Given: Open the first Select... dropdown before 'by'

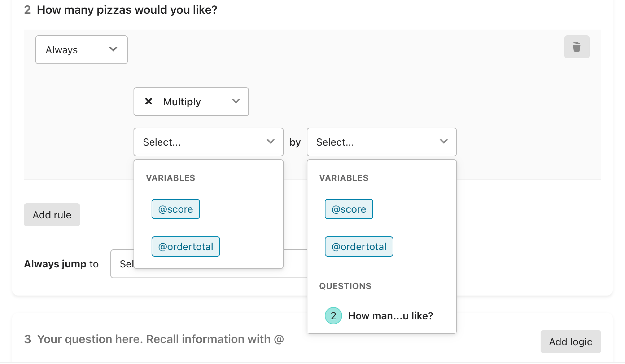Looking at the screenshot, I should 208,142.
